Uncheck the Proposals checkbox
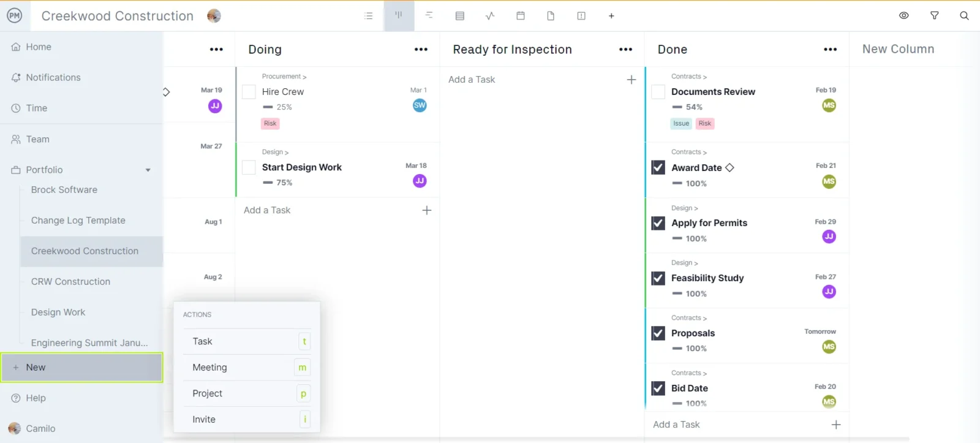980x443 pixels. click(658, 333)
